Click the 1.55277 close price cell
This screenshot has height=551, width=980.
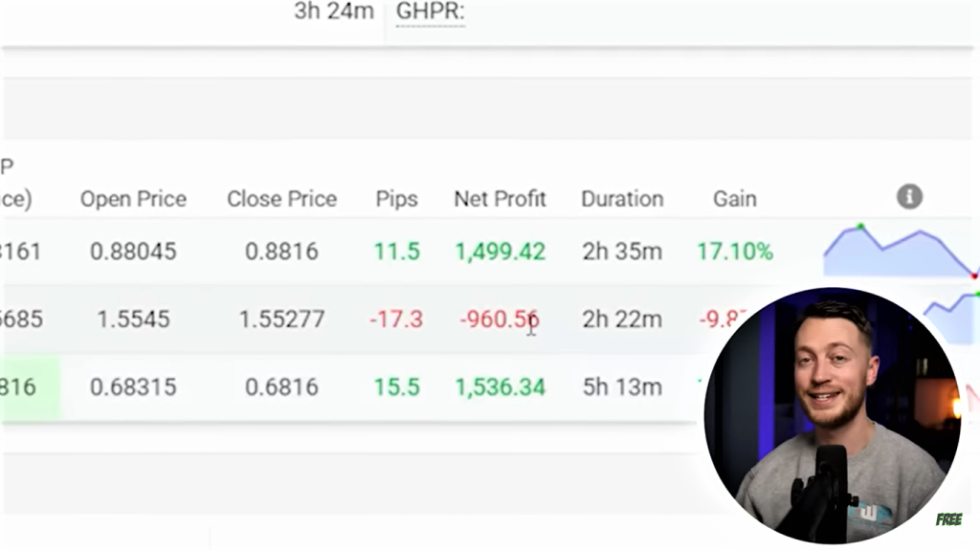pyautogui.click(x=281, y=319)
